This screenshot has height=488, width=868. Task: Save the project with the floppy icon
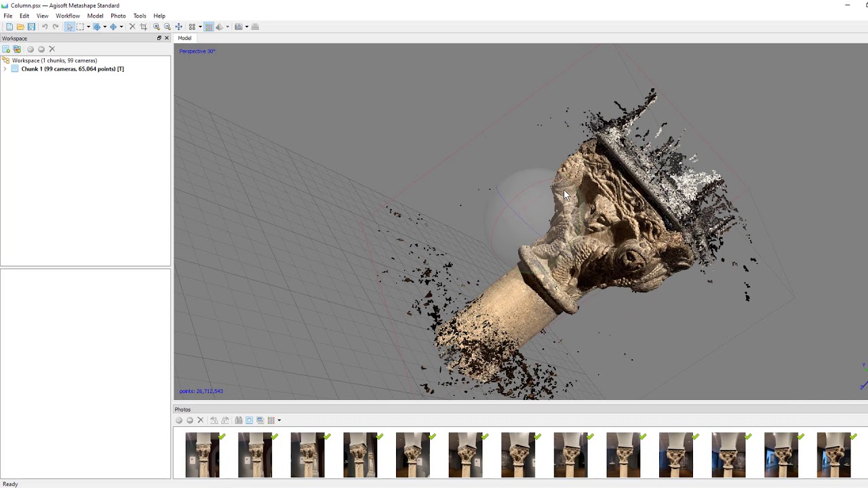pyautogui.click(x=31, y=27)
